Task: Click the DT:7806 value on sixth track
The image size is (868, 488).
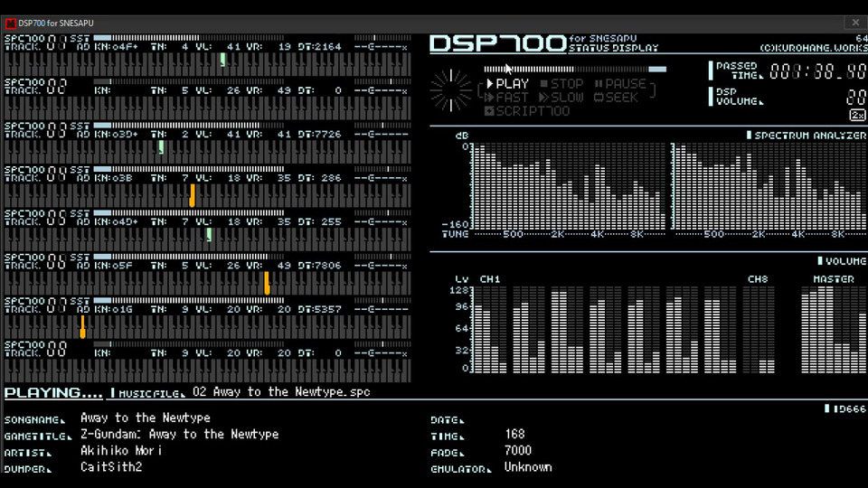Action: point(319,266)
